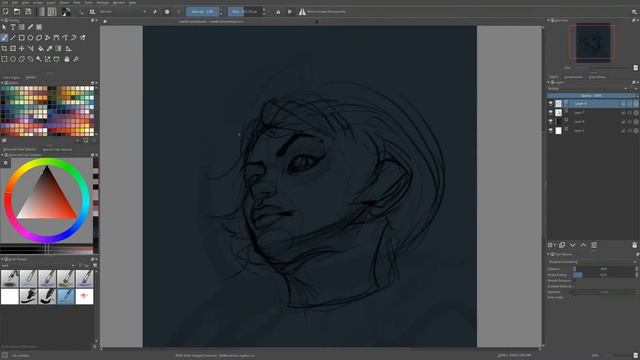Move the layer down with arrow
This screenshot has width=640, height=360.
[573, 245]
